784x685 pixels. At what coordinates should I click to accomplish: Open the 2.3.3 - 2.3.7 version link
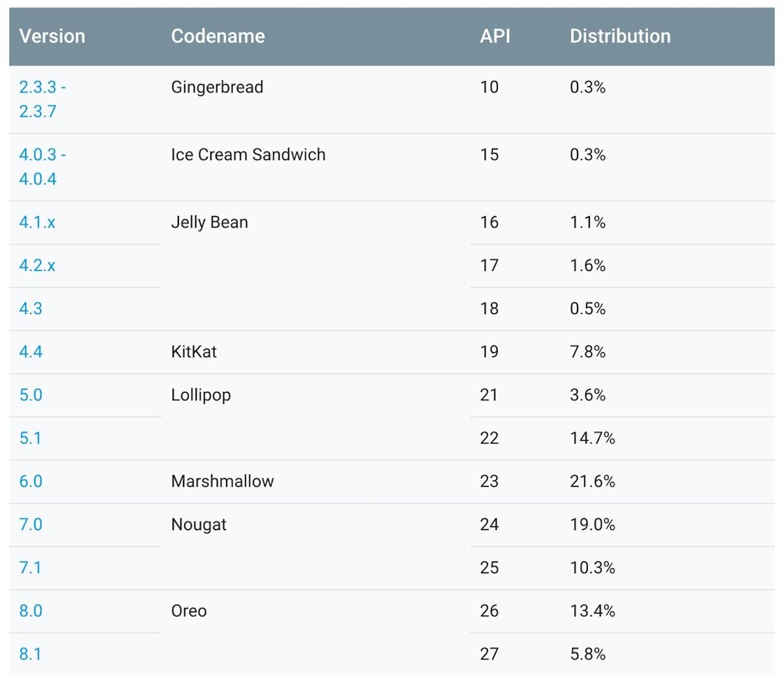[x=42, y=88]
